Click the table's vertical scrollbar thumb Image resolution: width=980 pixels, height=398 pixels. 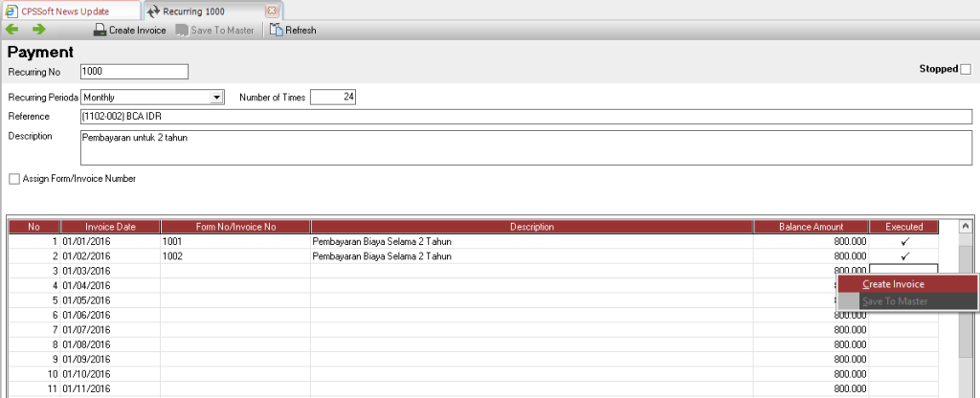[x=966, y=299]
